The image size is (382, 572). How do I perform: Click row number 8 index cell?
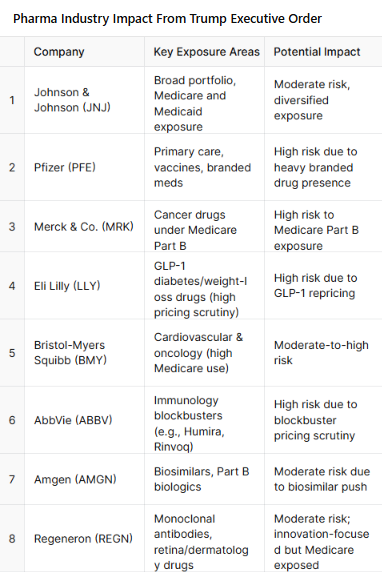pos(12,538)
